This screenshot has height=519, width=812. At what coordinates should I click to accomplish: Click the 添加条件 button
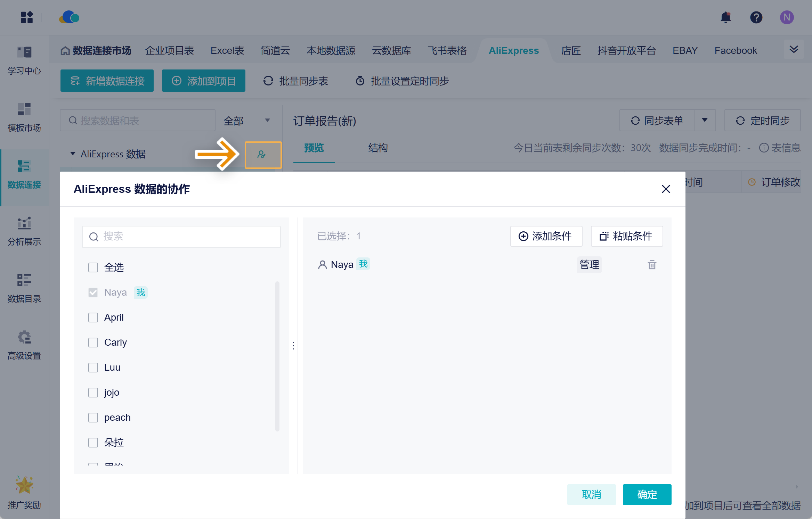click(x=546, y=236)
